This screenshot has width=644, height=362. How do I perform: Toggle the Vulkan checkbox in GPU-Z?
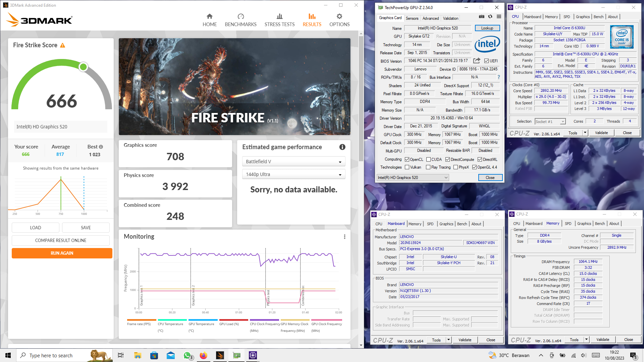click(x=407, y=167)
